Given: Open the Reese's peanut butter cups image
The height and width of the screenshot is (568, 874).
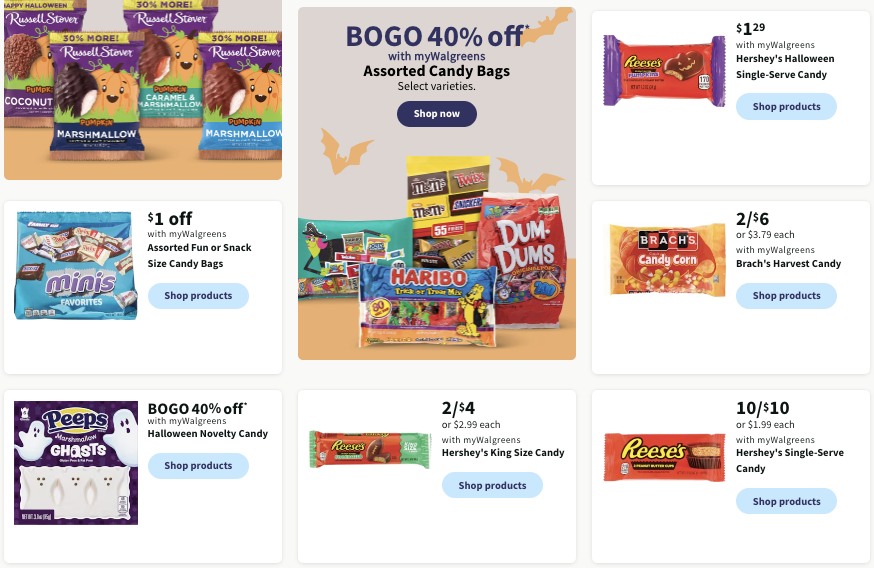Looking at the screenshot, I should 664,457.
